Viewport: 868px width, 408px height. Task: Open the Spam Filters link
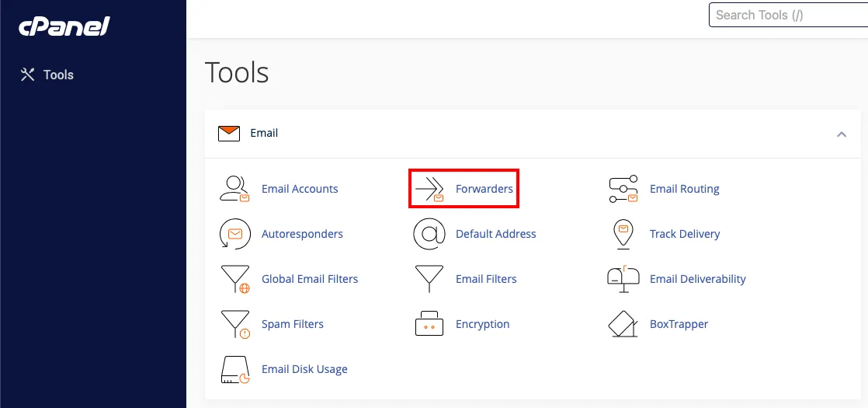[x=293, y=324]
